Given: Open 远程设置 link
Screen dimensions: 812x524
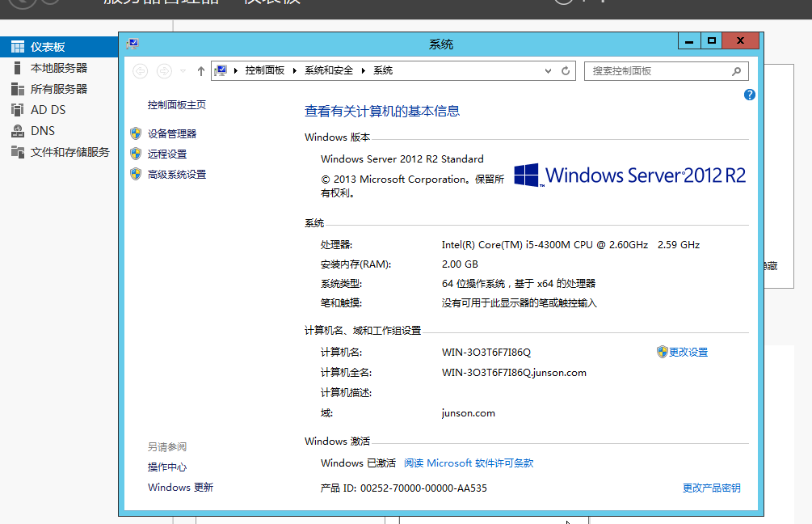Looking at the screenshot, I should pyautogui.click(x=166, y=154).
